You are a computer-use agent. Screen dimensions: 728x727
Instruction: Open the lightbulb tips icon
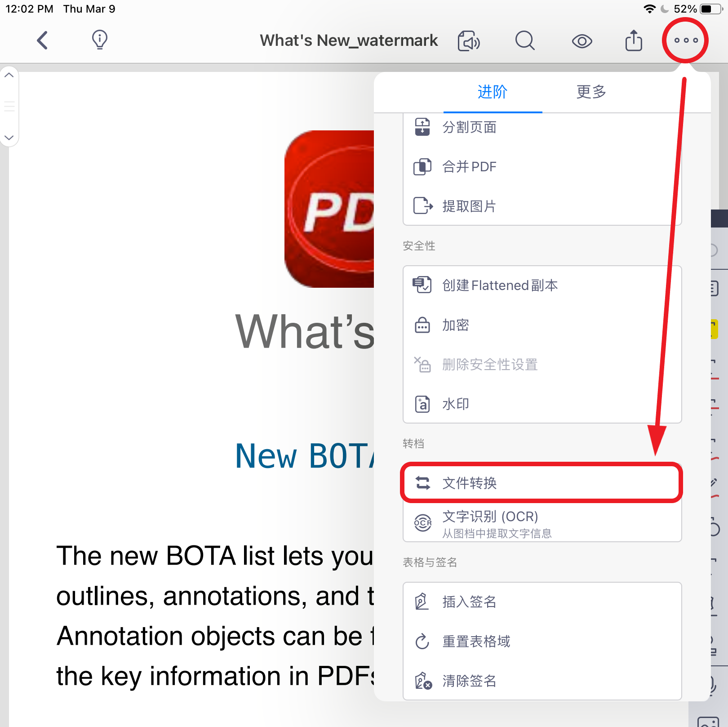(100, 40)
